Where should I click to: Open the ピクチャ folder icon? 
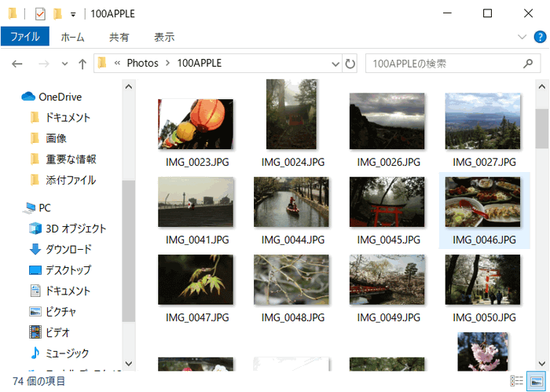[x=35, y=312]
